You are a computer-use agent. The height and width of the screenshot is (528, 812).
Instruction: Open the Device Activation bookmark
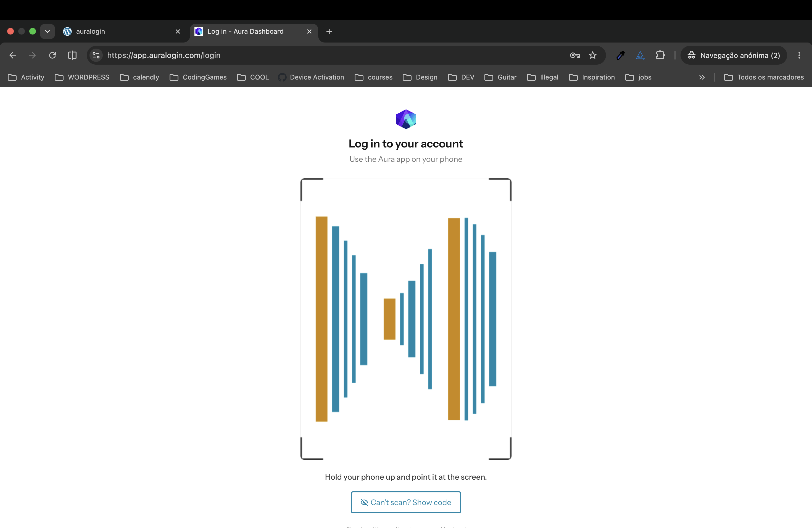point(311,77)
